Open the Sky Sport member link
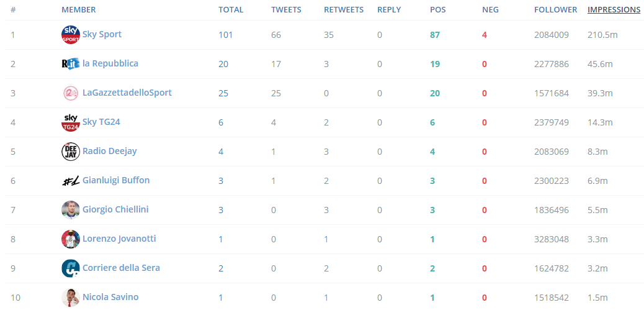The height and width of the screenshot is (315, 644). click(x=102, y=34)
